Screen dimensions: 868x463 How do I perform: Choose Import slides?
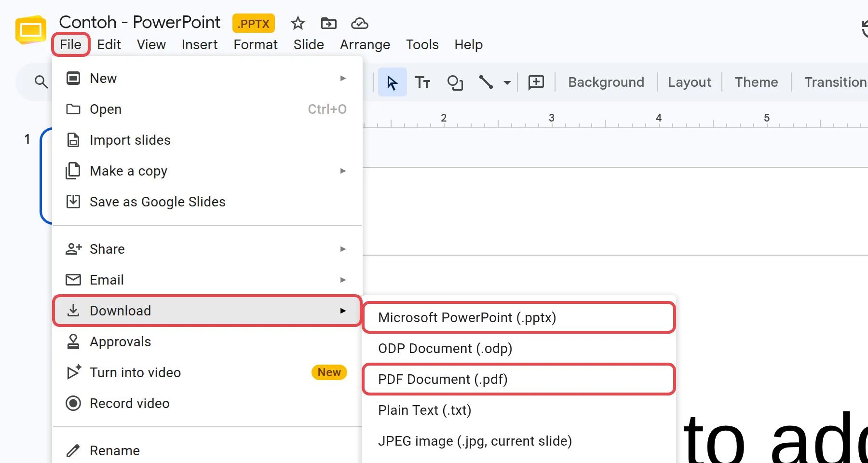(207, 140)
